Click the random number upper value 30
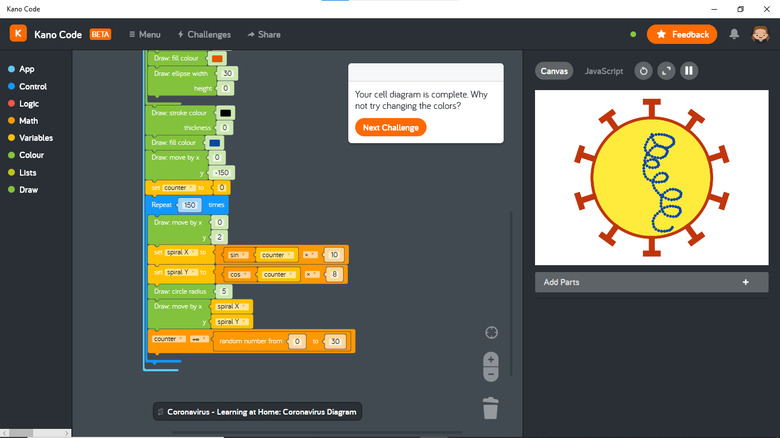Viewport: 780px width, 438px height. pyautogui.click(x=335, y=341)
